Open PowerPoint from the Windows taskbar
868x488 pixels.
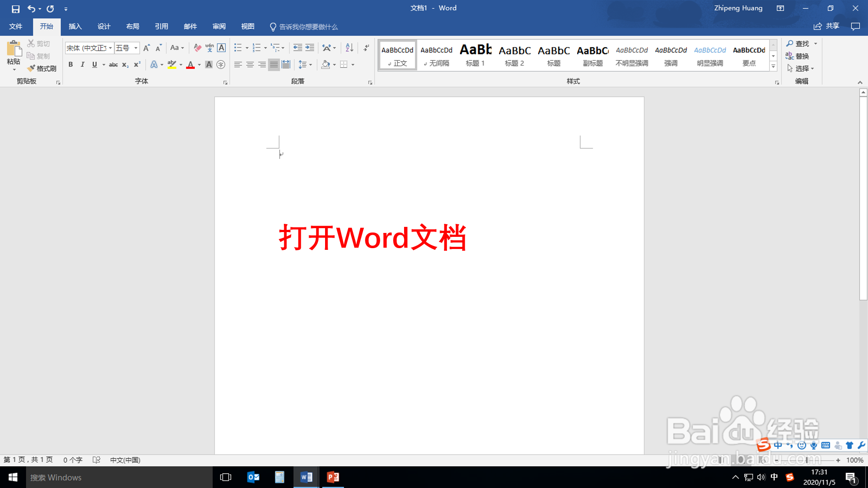pos(333,477)
